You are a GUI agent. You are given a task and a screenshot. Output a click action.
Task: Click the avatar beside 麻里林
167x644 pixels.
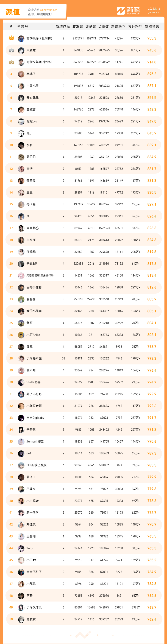coord(21,228)
